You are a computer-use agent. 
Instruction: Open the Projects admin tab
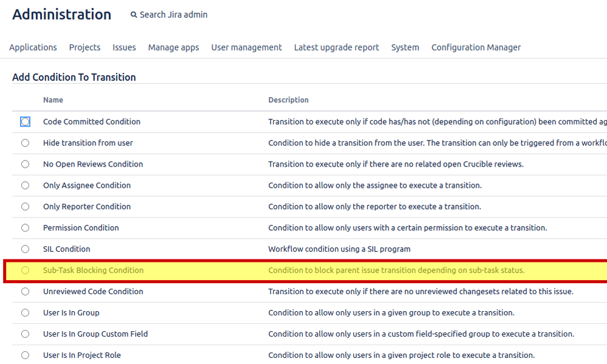click(85, 47)
